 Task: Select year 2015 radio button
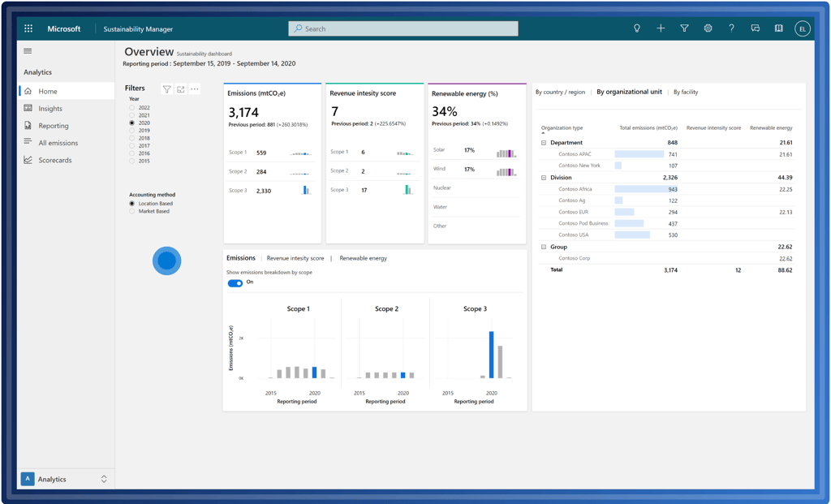132,162
